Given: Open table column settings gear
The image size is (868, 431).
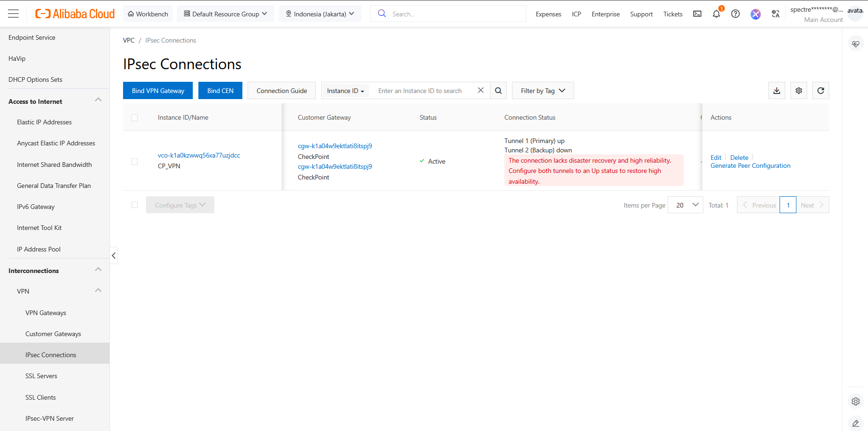Looking at the screenshot, I should (799, 91).
